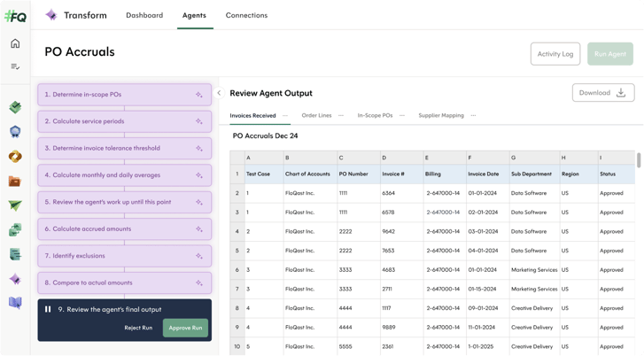Open the orange folder sidebar icon
The image size is (644, 356).
[x=15, y=181]
